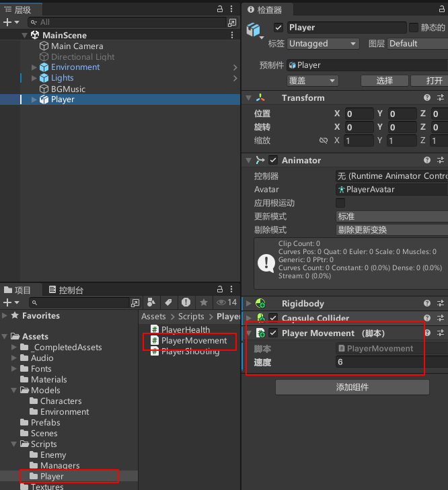Expand the Environment prefab in hierarchy

(34, 67)
